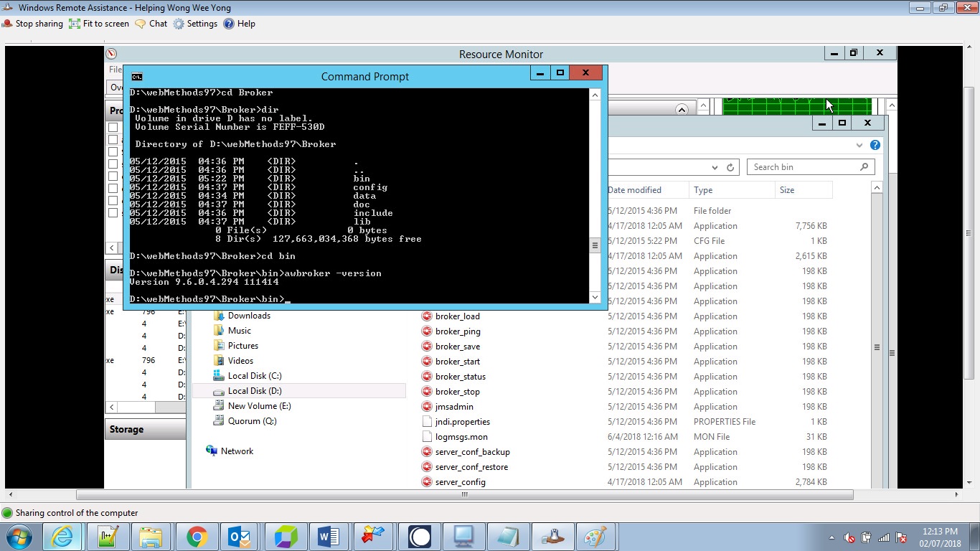Click Explorer file list scroll up arrow
The width and height of the screenshot is (980, 551).
877,187
